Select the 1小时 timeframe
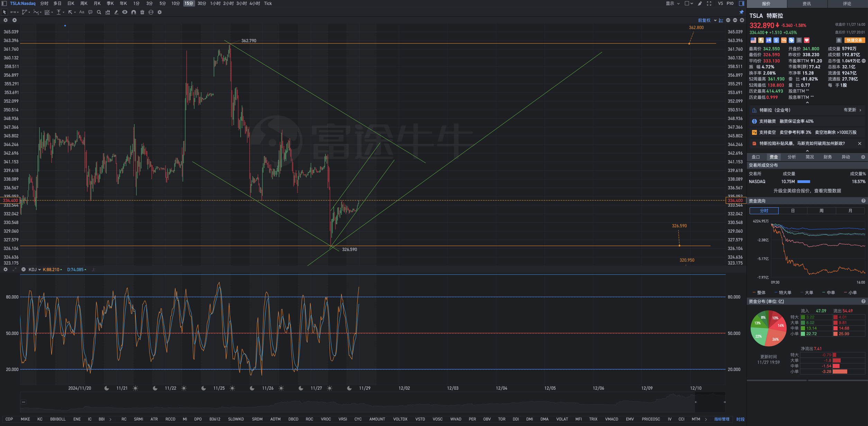Viewport: 868px width, 426px height. 215,3
